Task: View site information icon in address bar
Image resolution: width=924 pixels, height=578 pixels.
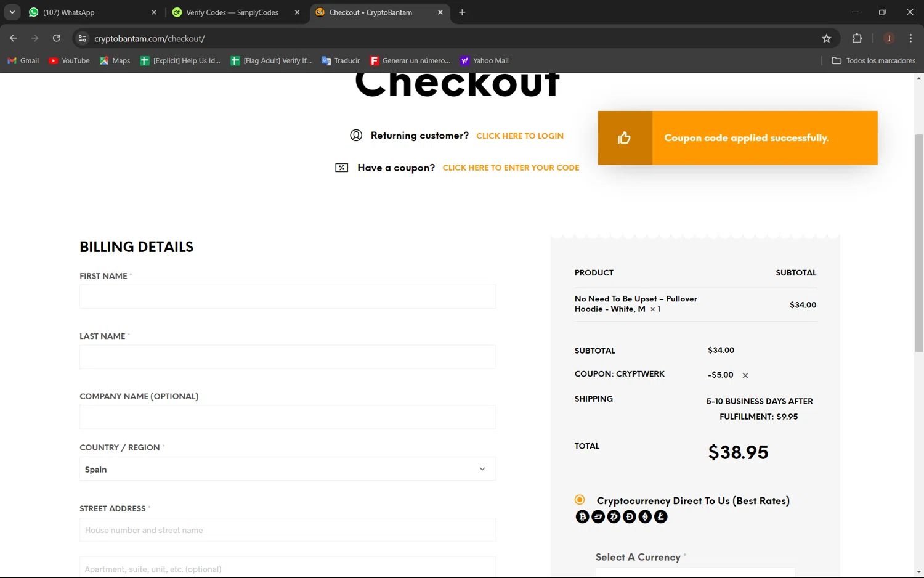Action: pos(82,38)
